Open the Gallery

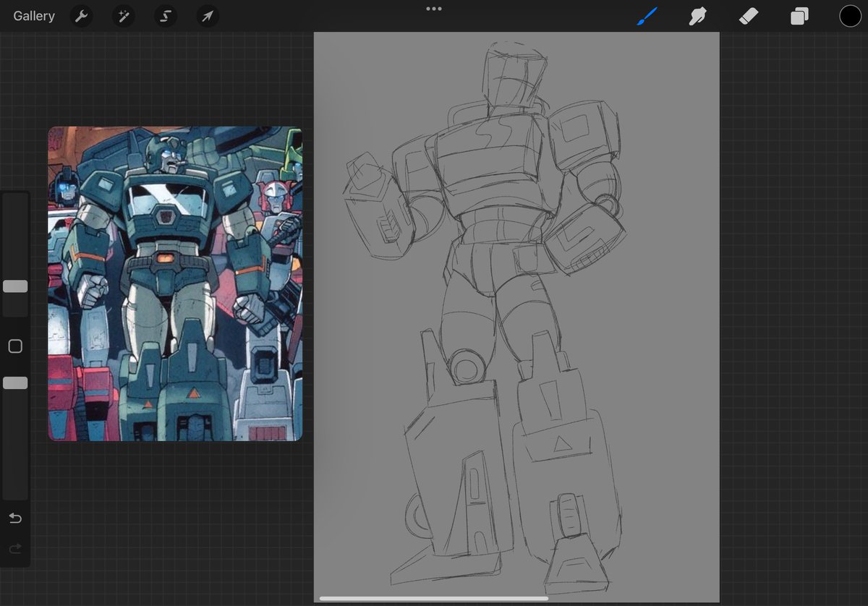point(34,16)
